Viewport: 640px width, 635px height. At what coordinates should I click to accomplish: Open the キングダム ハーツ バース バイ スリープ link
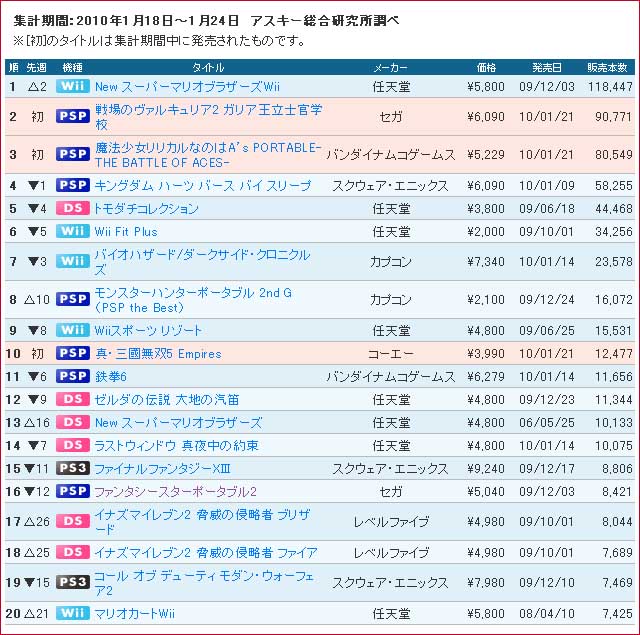[203, 186]
